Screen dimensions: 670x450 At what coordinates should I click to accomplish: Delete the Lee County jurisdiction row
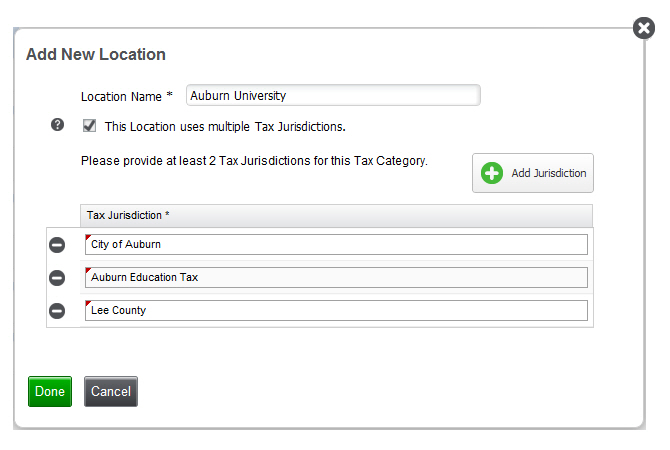[x=57, y=311]
